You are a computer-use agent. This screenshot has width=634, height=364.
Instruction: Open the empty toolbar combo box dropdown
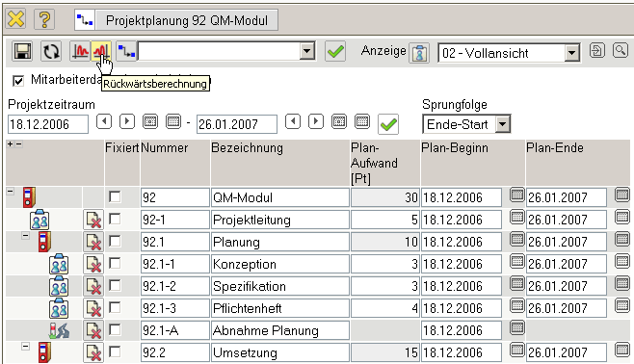pos(307,52)
